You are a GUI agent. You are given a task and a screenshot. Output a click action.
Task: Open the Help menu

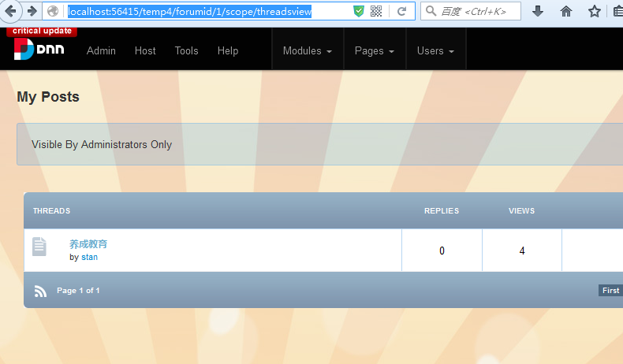[228, 50]
